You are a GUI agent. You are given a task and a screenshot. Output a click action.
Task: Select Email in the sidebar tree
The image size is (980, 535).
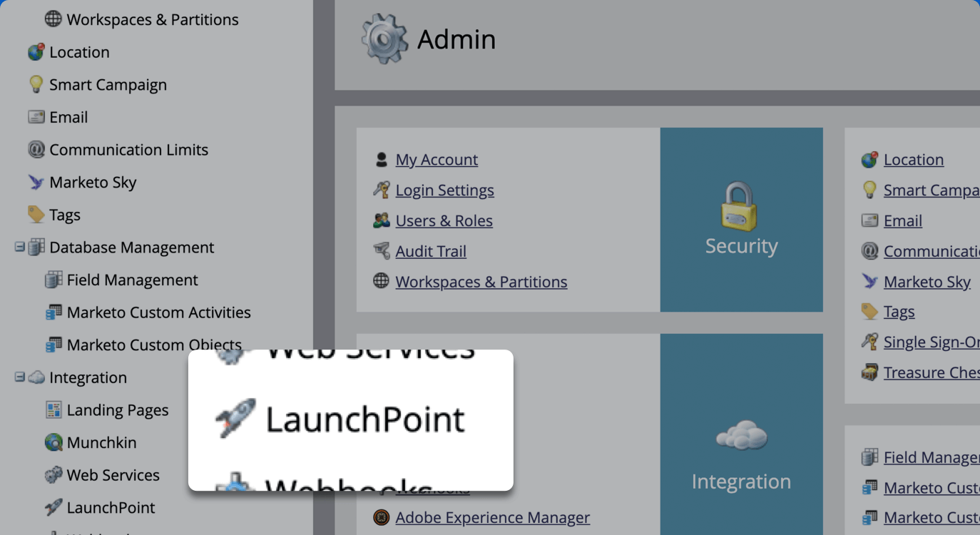pos(68,117)
